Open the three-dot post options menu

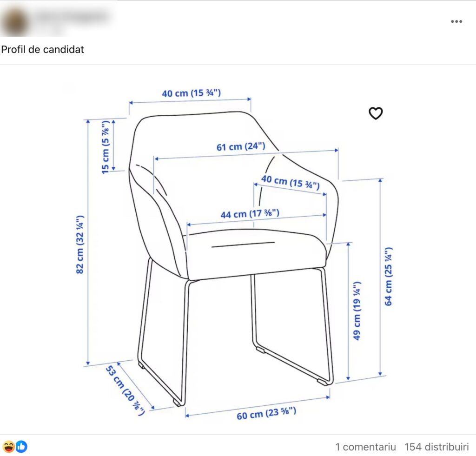456,21
